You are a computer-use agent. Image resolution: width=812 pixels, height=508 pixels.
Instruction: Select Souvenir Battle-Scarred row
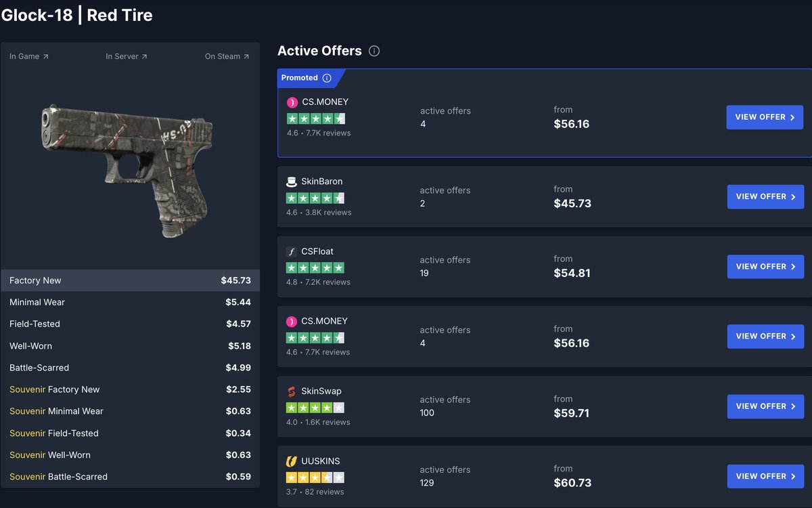click(130, 477)
